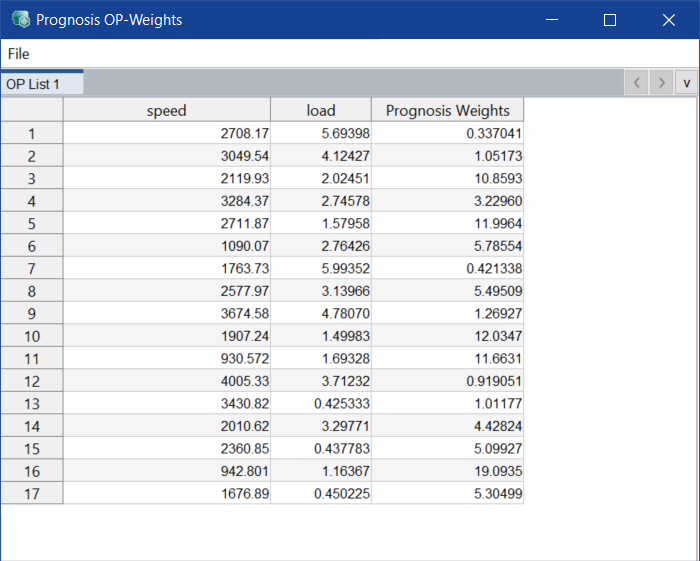Select the Prognosis Weights column header
The width and height of the screenshot is (700, 561).
point(447,110)
